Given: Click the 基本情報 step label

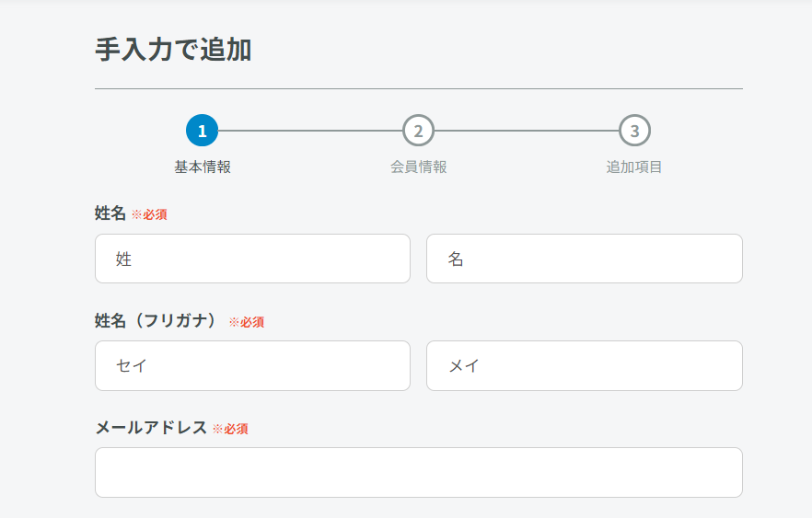Looking at the screenshot, I should point(203,167).
